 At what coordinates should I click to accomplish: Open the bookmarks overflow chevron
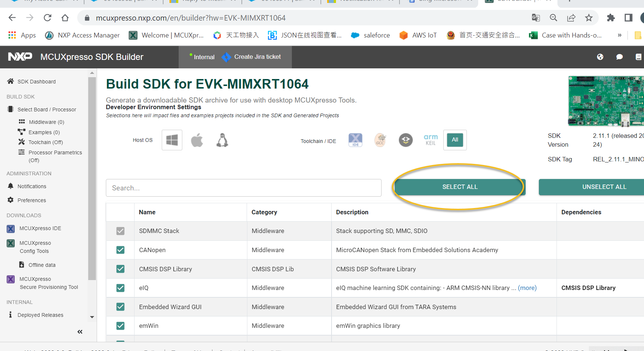[619, 35]
